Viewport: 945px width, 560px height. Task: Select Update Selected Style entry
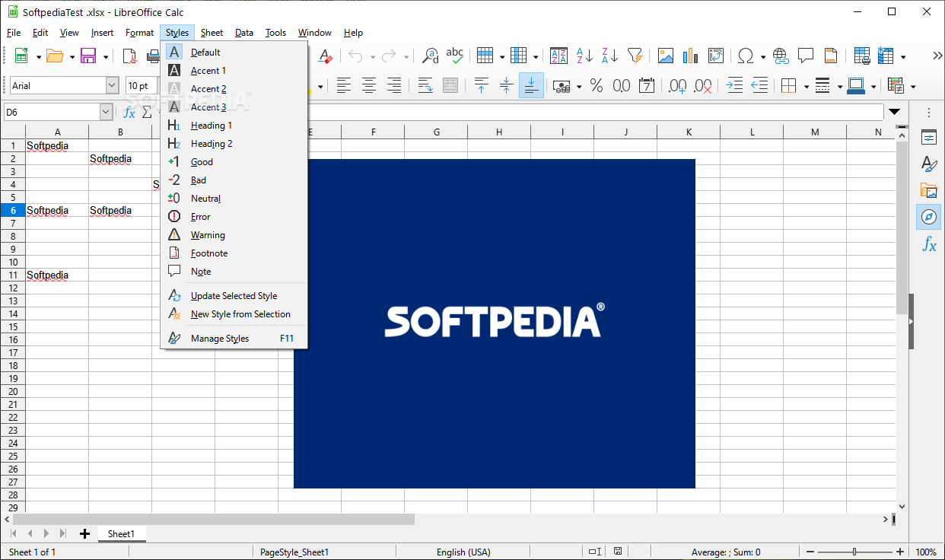pyautogui.click(x=234, y=296)
